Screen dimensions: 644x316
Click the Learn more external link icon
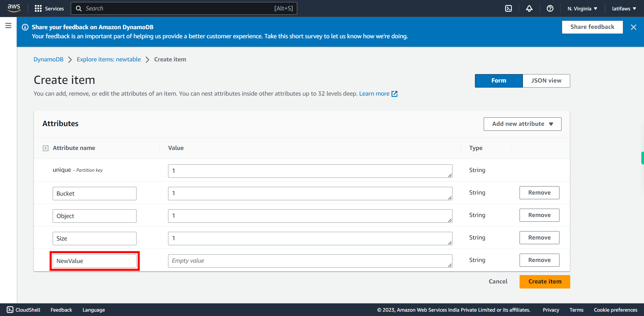point(394,94)
